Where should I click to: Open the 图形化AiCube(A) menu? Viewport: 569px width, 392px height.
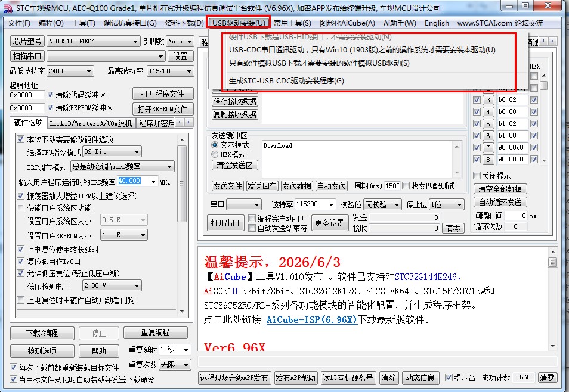tap(347, 23)
